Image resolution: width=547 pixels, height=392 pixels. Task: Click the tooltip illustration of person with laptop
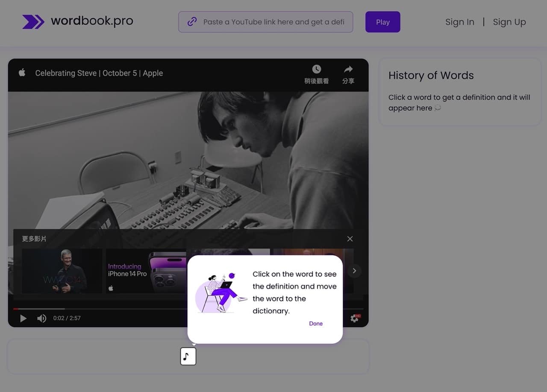(221, 293)
